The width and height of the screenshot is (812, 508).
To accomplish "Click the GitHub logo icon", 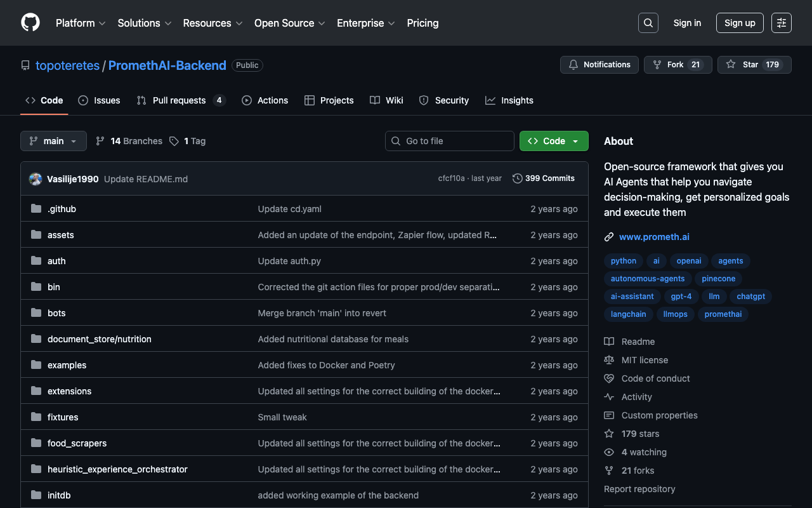I will [30, 23].
